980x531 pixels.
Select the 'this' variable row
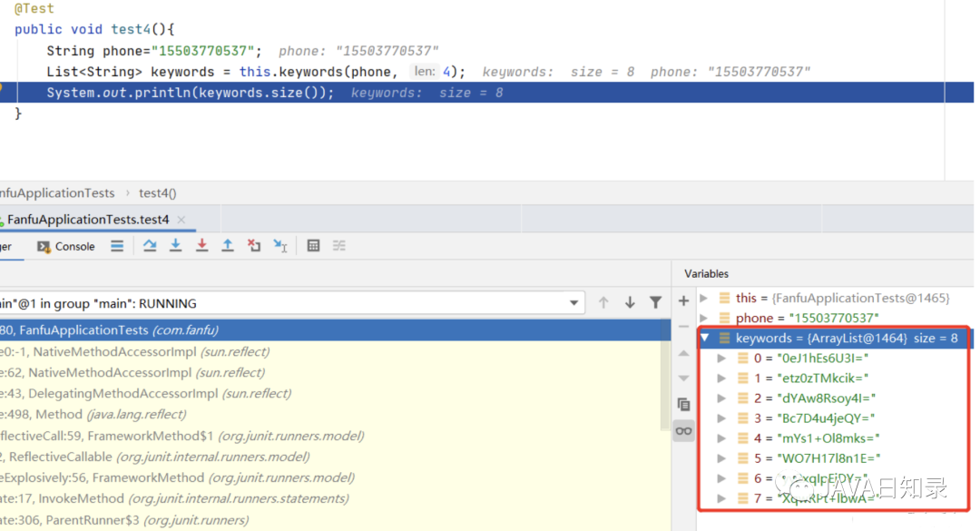point(835,298)
